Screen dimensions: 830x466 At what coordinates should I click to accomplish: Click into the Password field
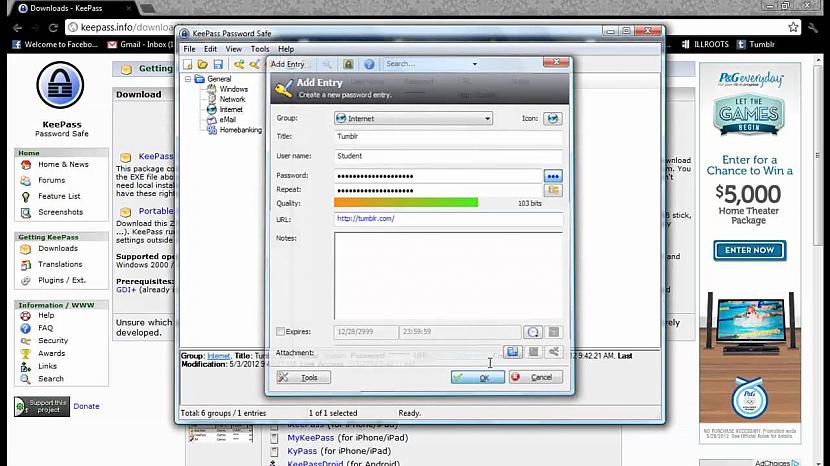click(x=438, y=176)
